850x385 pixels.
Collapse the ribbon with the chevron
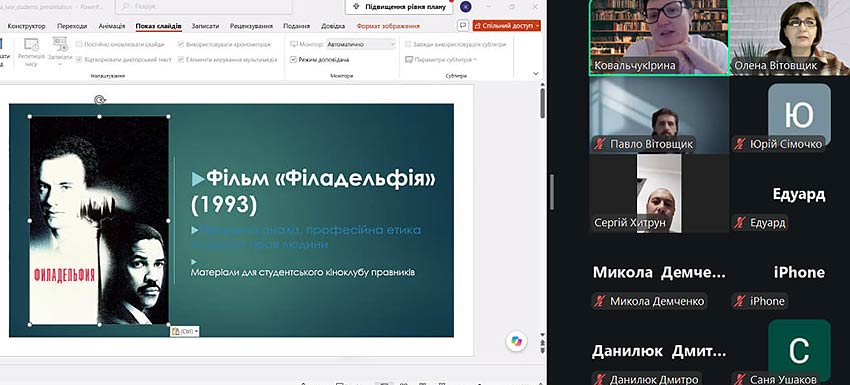536,74
